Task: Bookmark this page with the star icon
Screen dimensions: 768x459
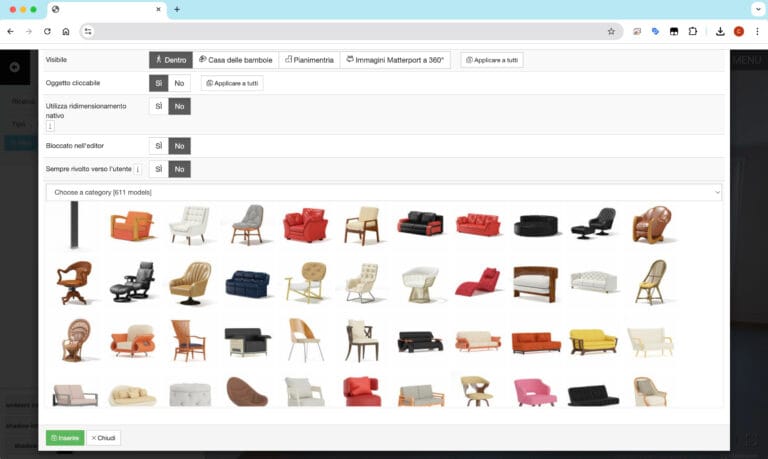Action: click(x=611, y=31)
